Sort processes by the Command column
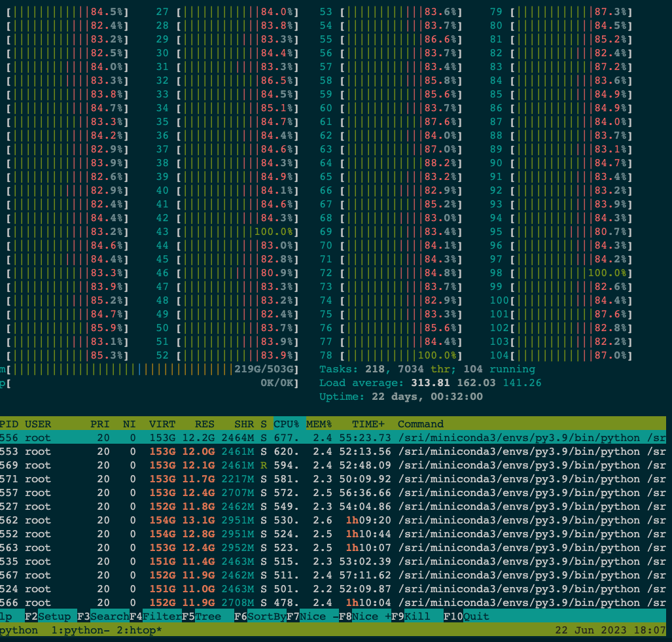Image resolution: width=672 pixels, height=642 pixels. click(x=420, y=424)
